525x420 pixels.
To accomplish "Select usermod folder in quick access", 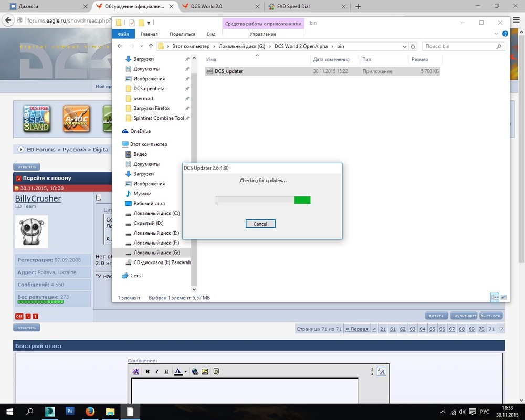I will 143,98.
